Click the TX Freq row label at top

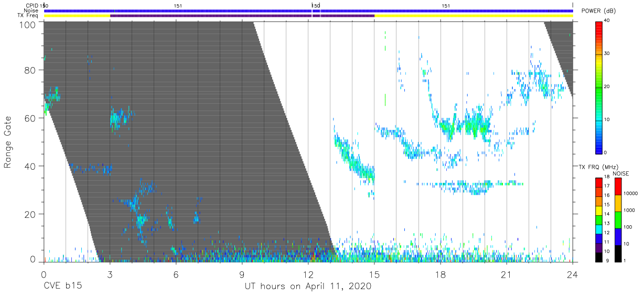point(28,16)
